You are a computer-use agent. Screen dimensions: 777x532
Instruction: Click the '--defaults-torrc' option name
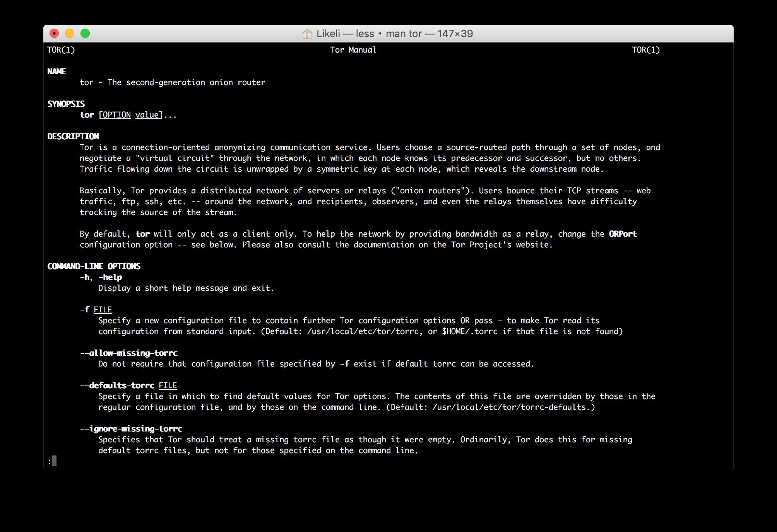point(117,385)
